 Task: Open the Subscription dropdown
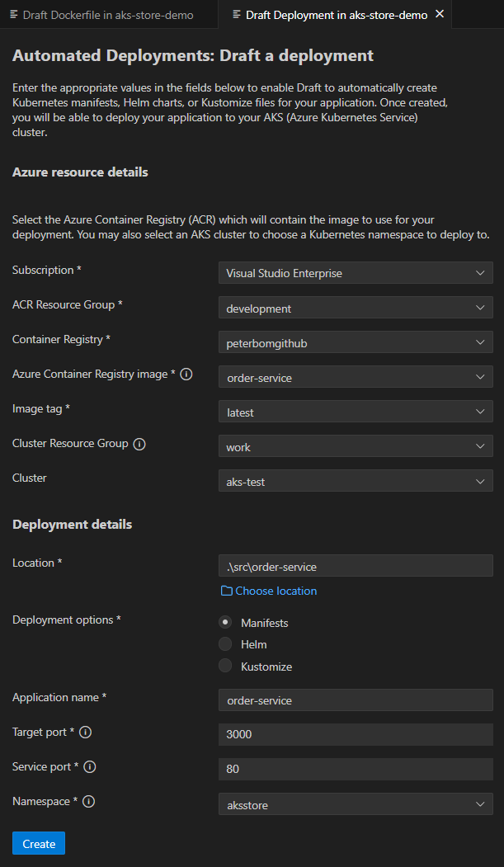coord(356,273)
